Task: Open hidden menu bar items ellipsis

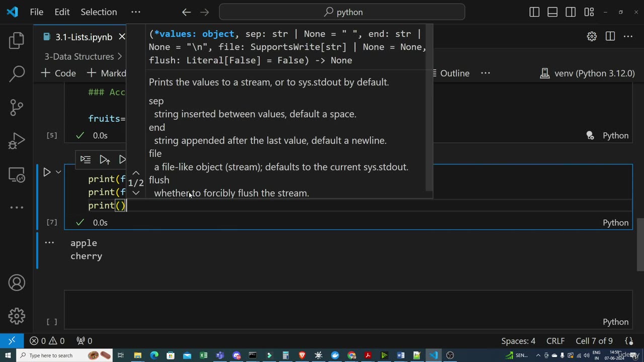Action: [x=136, y=12]
